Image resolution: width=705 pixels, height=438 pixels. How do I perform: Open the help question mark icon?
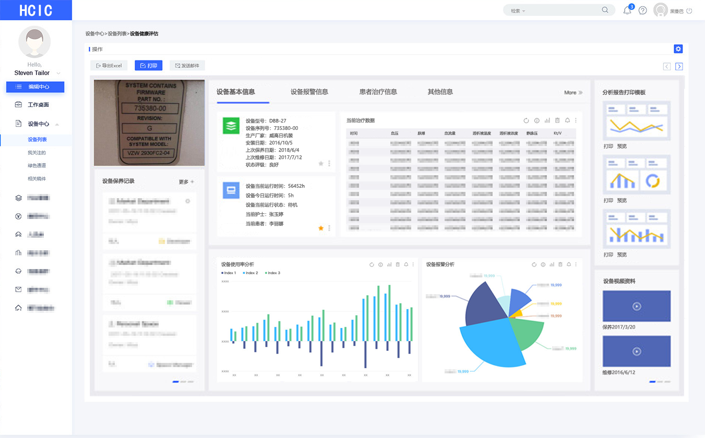(x=643, y=11)
